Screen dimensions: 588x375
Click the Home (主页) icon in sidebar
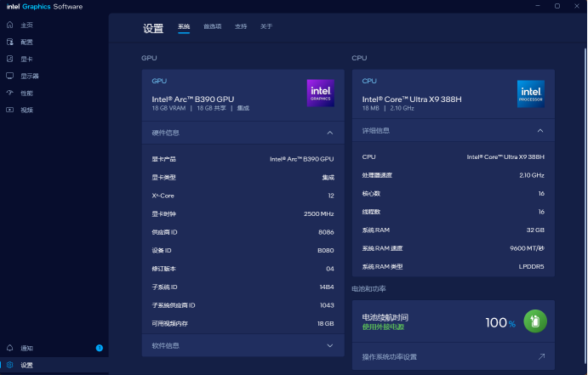[x=10, y=25]
